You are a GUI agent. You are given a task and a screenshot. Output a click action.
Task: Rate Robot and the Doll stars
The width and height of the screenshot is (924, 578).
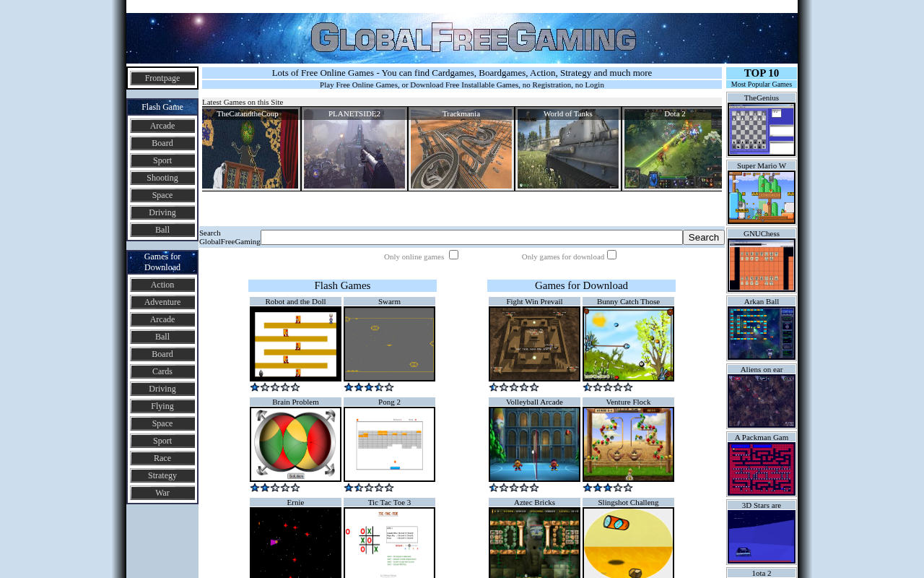coord(275,387)
